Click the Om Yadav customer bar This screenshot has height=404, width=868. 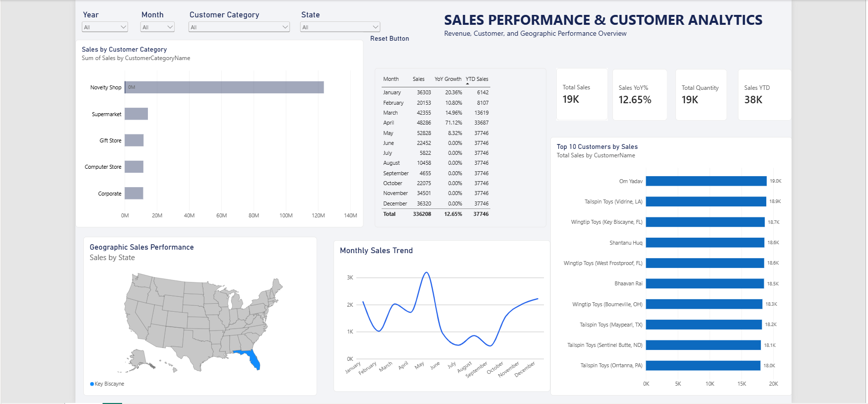click(x=706, y=181)
